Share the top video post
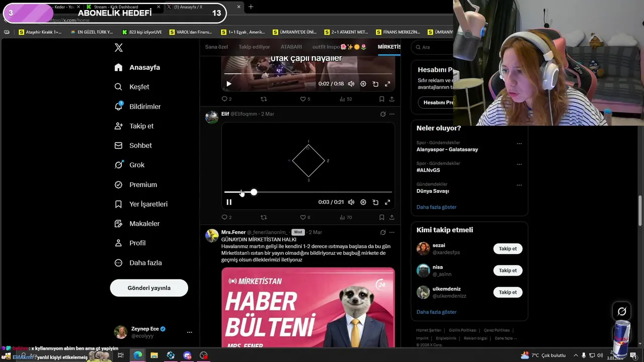Viewport: 644px width, 362px height. point(392,99)
